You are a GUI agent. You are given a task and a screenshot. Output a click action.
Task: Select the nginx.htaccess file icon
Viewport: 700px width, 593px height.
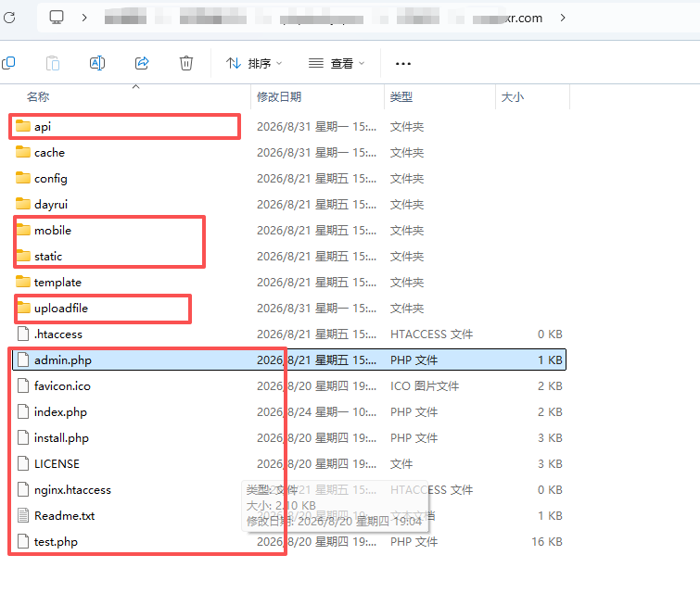coord(23,489)
